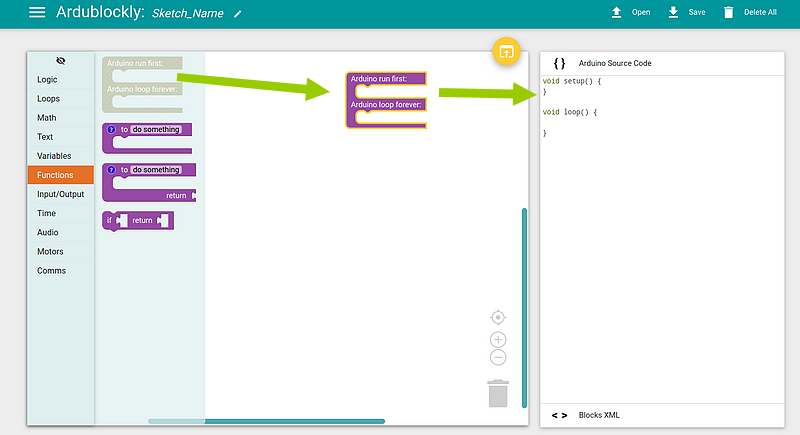Select the Loops category
The height and width of the screenshot is (435, 800).
click(61, 98)
